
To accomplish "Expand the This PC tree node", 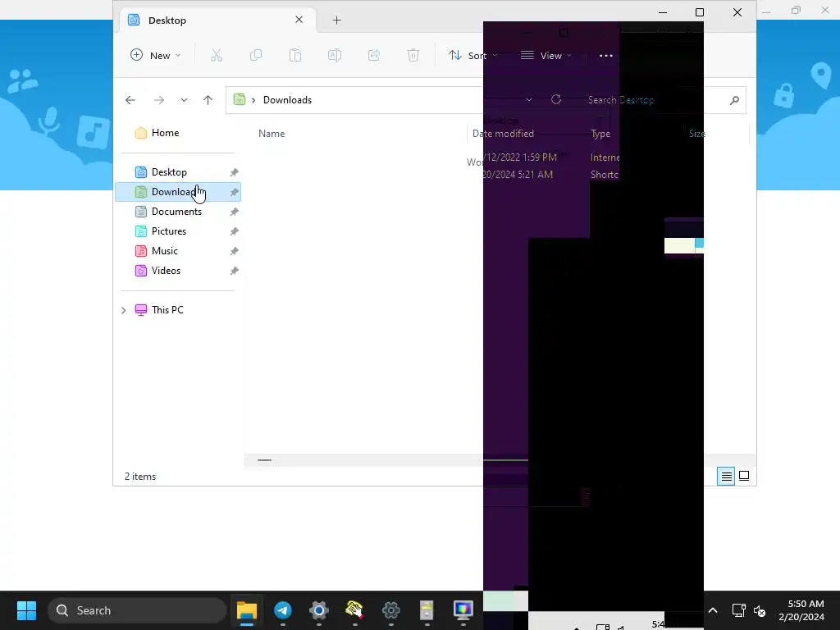I will [124, 310].
